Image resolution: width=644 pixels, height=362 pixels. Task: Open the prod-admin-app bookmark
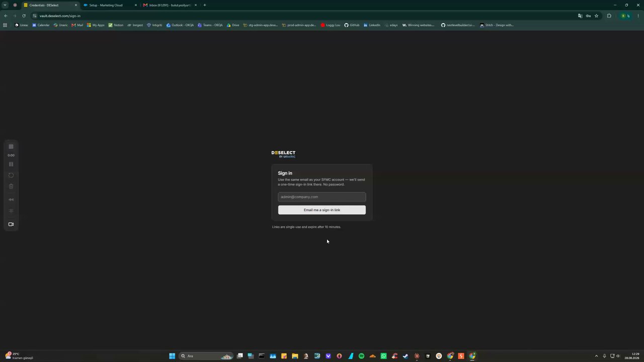click(x=299, y=25)
